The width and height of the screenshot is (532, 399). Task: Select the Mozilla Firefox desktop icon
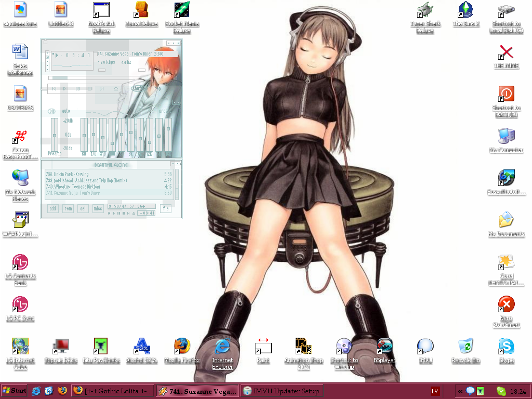pyautogui.click(x=182, y=351)
